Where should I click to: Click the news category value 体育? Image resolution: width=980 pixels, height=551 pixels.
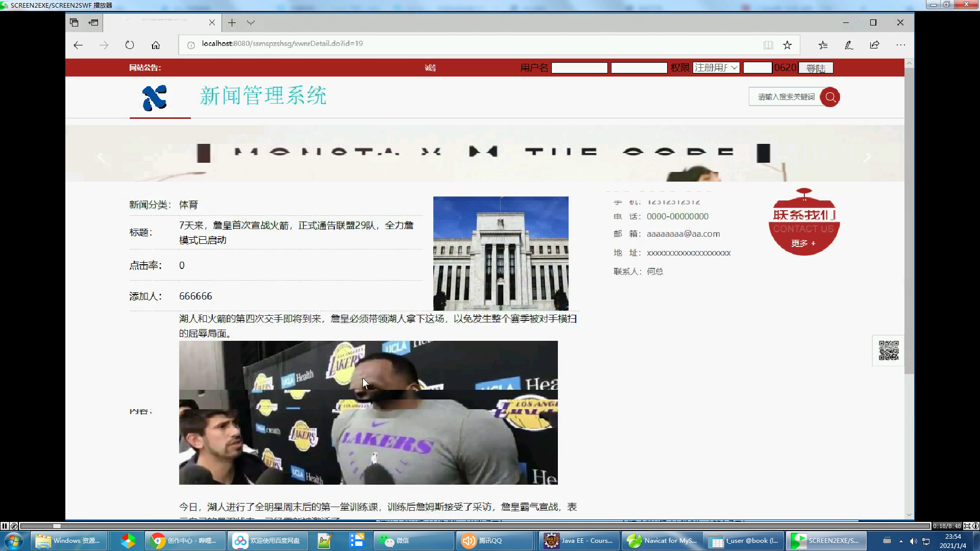188,205
